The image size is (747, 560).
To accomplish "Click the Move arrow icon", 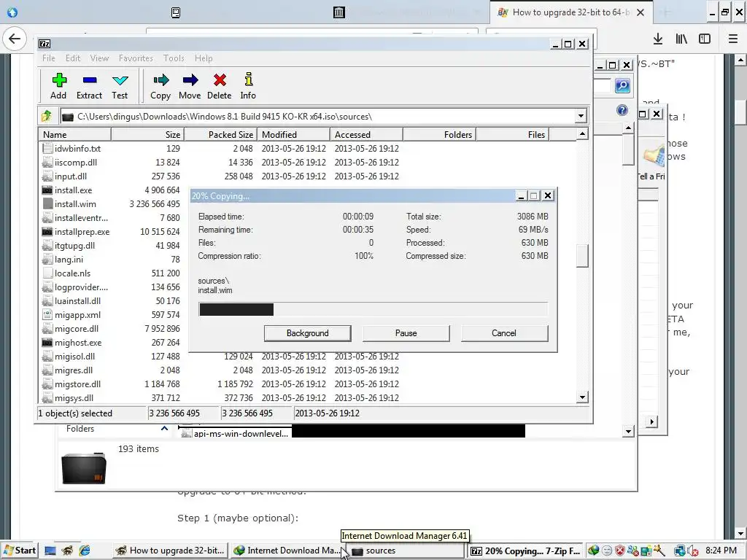I will click(x=190, y=80).
